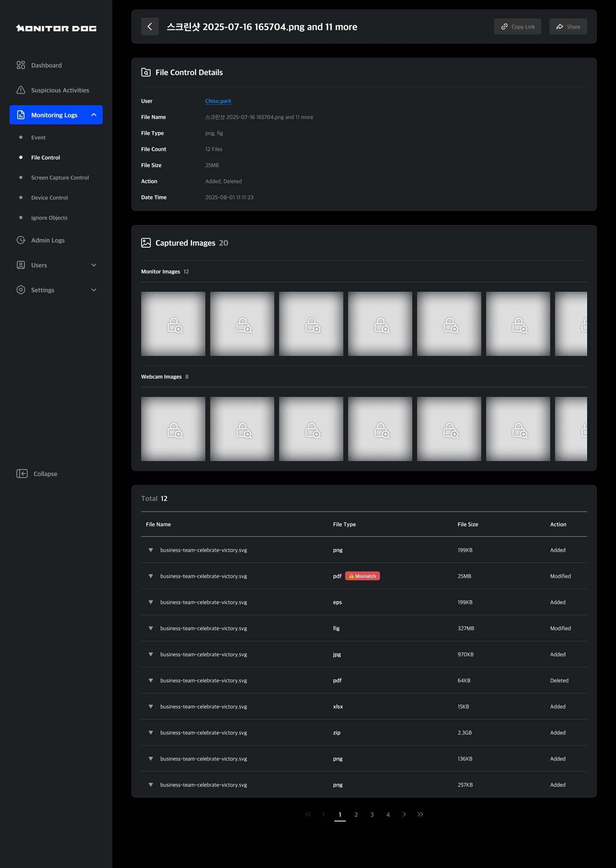The image size is (616, 868).
Task: Collapse the sidebar with Collapse icon
Action: [22, 474]
